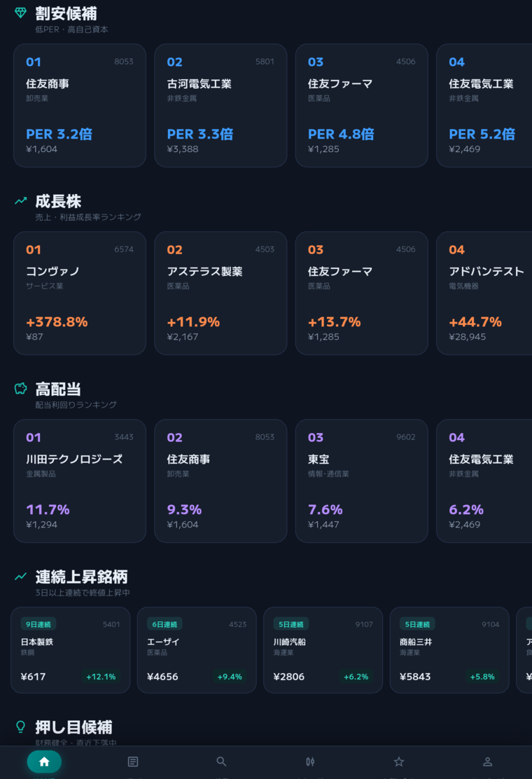Open the star favorites icon in bottom bar

point(399,761)
